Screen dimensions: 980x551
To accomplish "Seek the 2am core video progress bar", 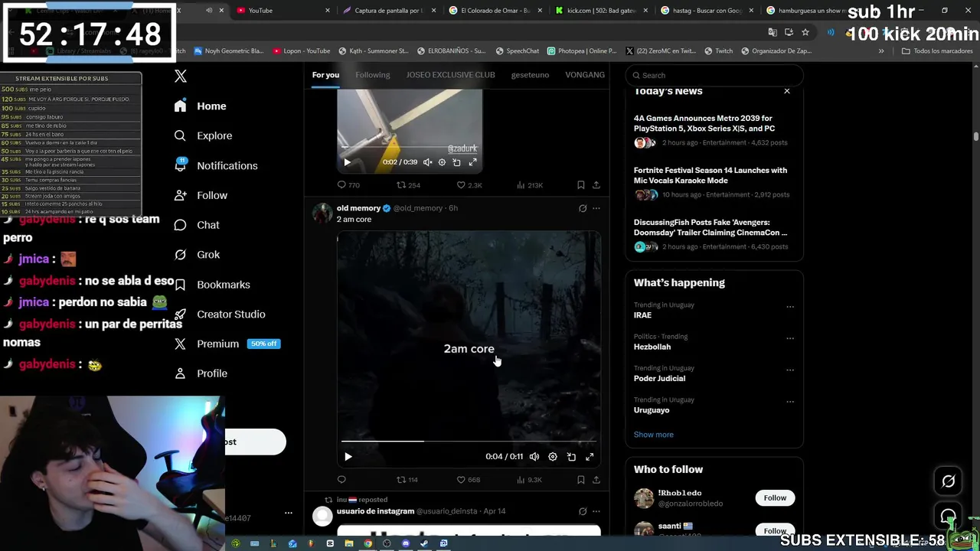I will tap(469, 441).
